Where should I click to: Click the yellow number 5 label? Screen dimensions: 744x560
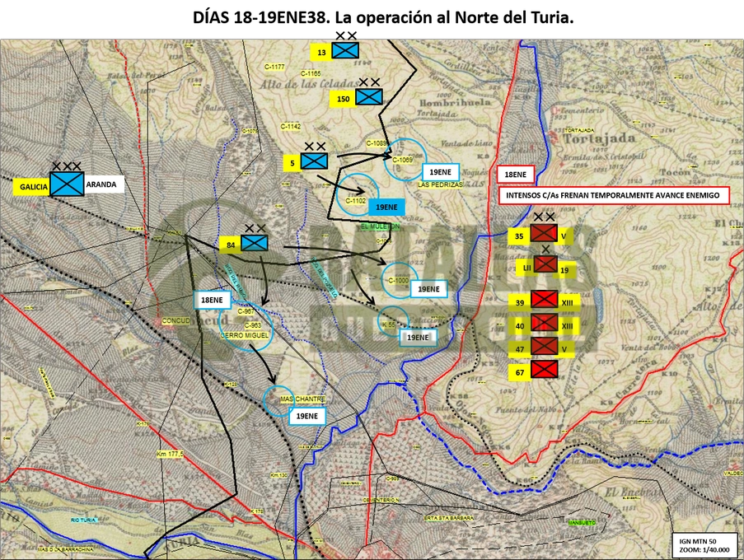pyautogui.click(x=292, y=163)
